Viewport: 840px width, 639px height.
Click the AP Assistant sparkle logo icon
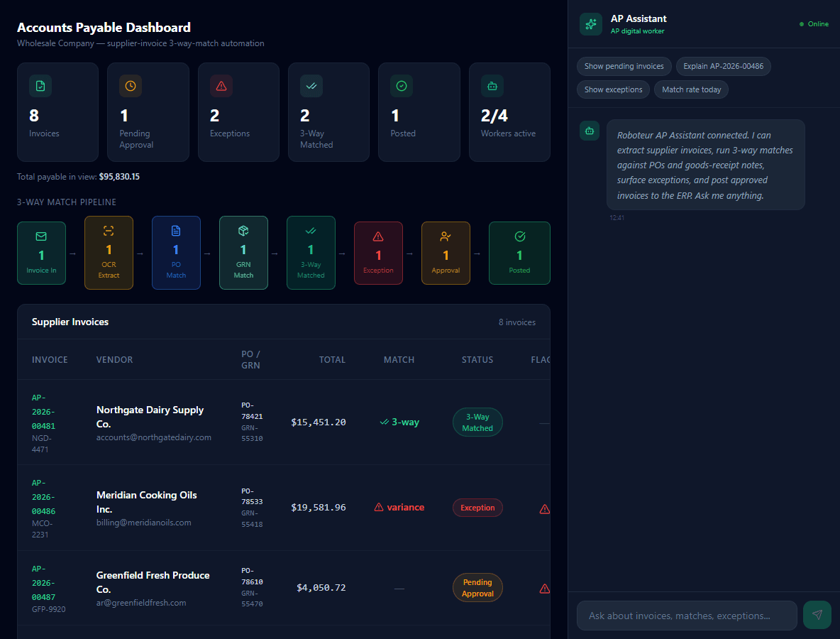click(591, 24)
